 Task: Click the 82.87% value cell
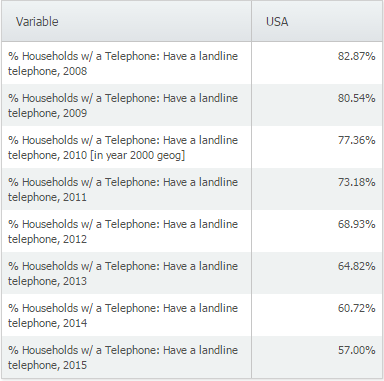click(317, 63)
